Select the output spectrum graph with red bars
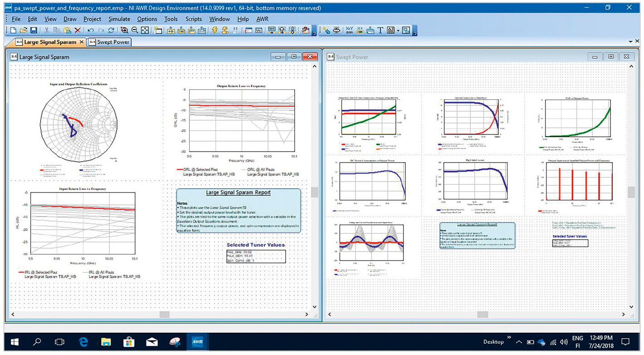This screenshot has height=355, width=644. click(574, 185)
